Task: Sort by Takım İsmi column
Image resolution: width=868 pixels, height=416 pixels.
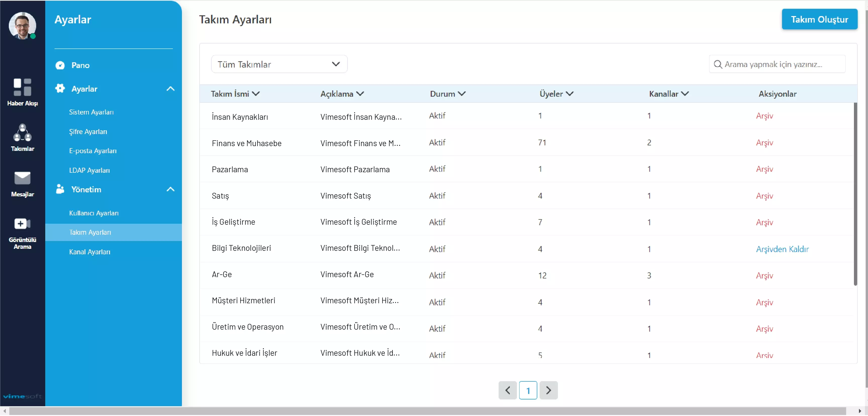Action: point(235,94)
